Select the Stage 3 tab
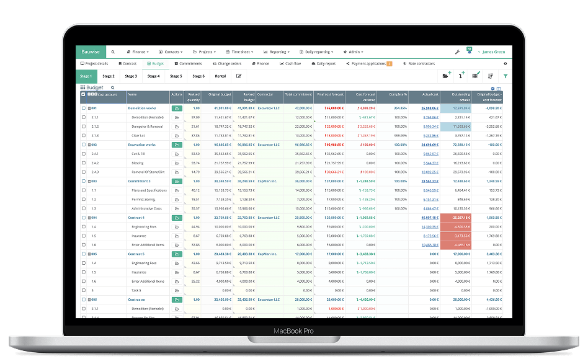The width and height of the screenshot is (588, 364). 130,76
